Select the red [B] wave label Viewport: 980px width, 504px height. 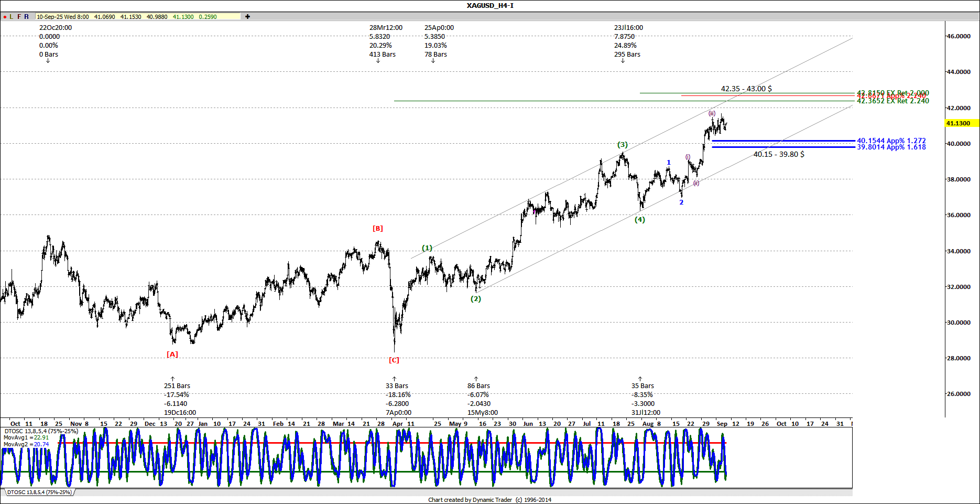click(x=377, y=229)
